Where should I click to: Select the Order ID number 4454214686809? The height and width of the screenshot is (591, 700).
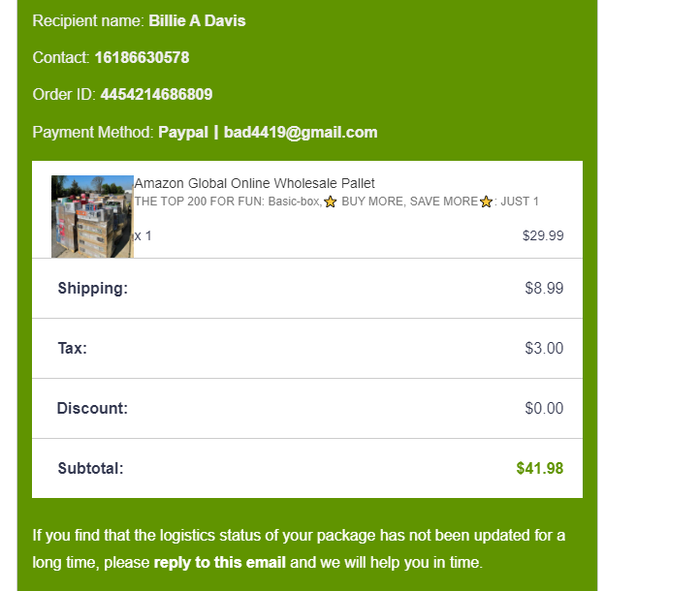(156, 95)
